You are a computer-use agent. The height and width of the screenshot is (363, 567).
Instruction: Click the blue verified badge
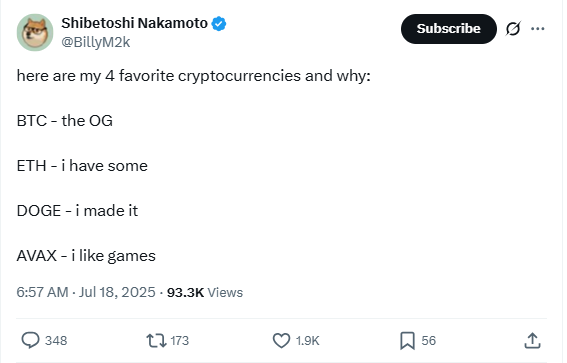pyautogui.click(x=219, y=24)
